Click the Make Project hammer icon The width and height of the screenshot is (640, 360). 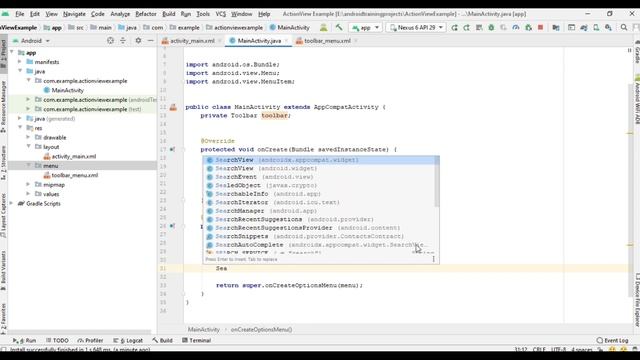click(x=339, y=27)
